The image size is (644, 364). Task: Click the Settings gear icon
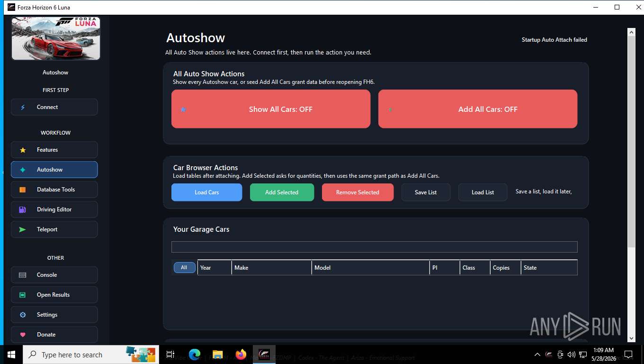click(23, 315)
